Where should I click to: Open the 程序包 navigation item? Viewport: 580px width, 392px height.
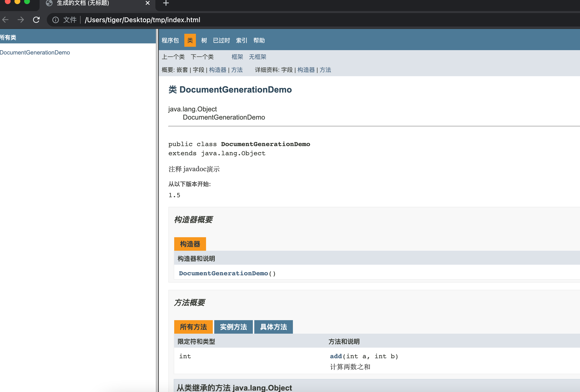point(170,41)
